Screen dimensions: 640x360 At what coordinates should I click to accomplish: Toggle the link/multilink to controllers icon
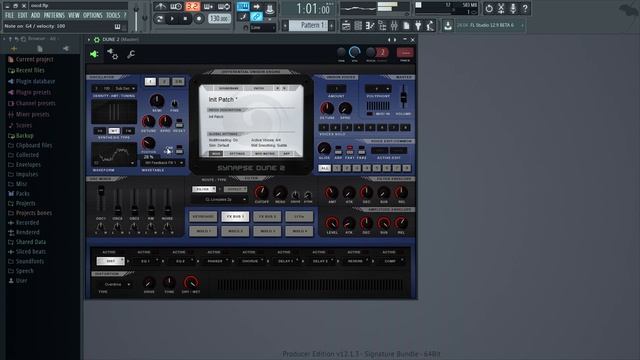256,17
